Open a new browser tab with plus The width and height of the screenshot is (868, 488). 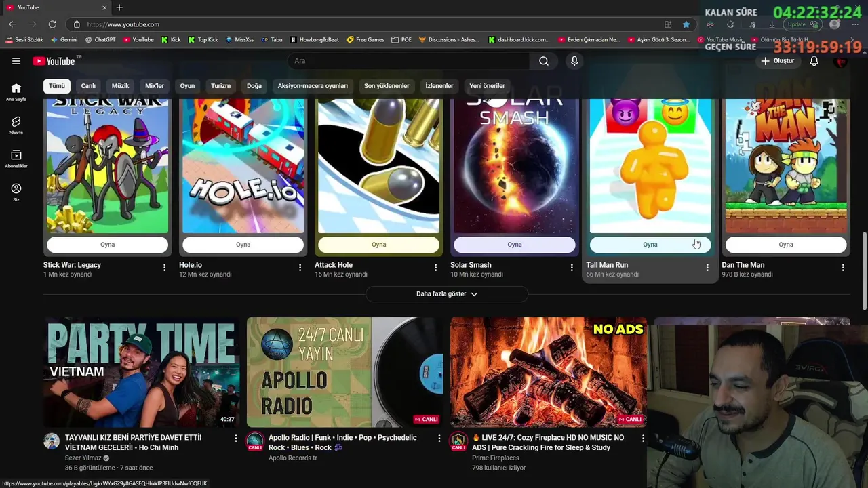click(119, 7)
